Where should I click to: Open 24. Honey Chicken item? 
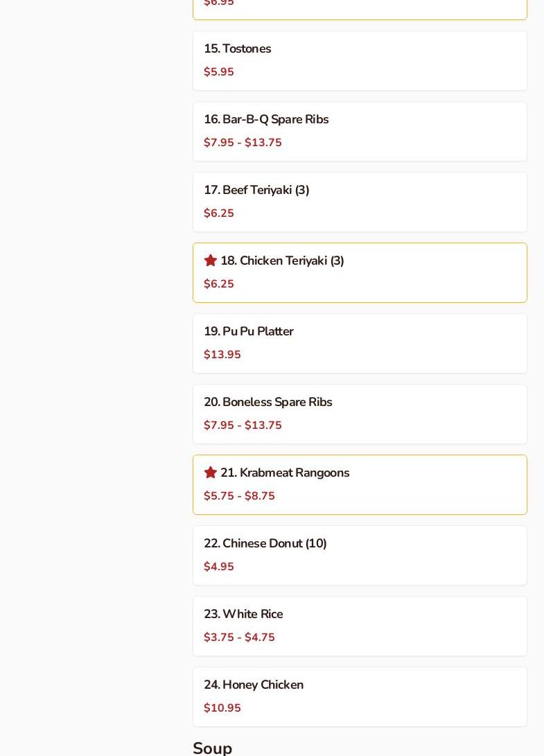click(x=254, y=685)
